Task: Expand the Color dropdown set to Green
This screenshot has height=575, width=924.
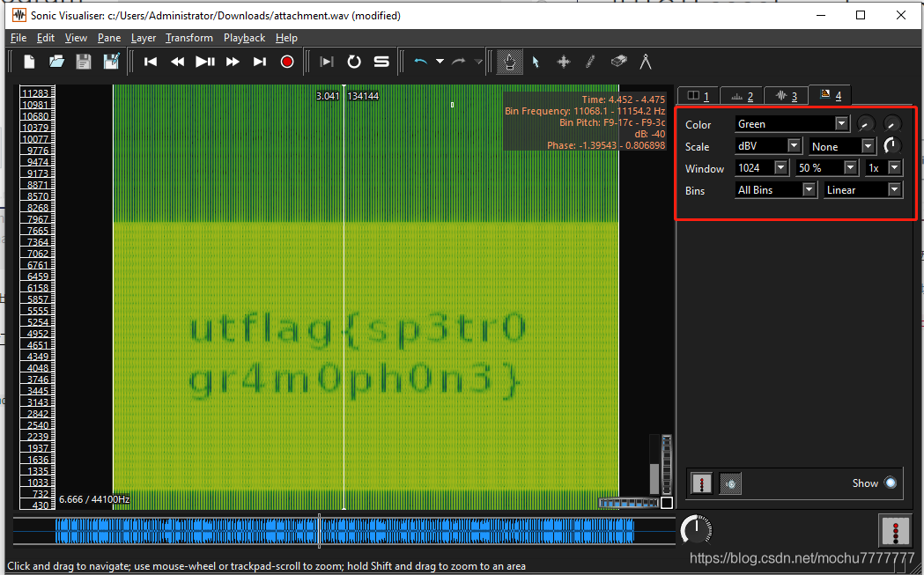Action: pos(841,124)
